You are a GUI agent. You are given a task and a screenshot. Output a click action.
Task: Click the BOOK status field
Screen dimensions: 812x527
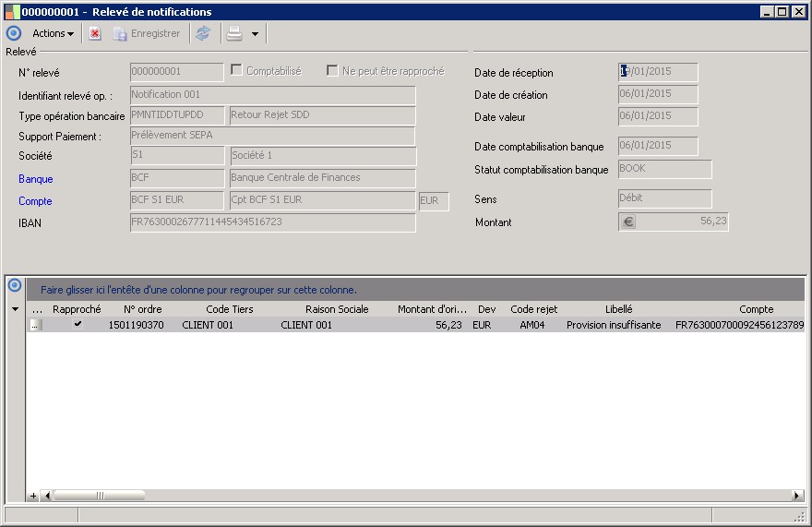coord(665,169)
